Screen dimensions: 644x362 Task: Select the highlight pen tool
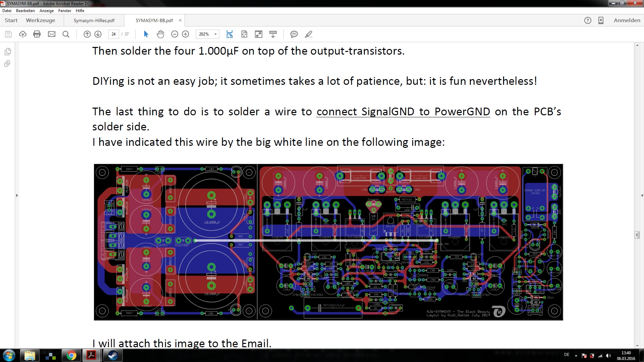pos(309,34)
